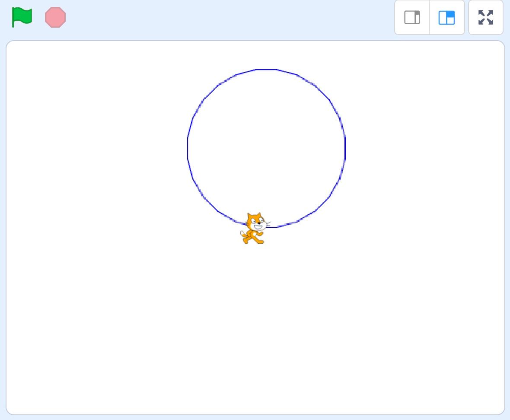Switch to small stage layout

[412, 18]
